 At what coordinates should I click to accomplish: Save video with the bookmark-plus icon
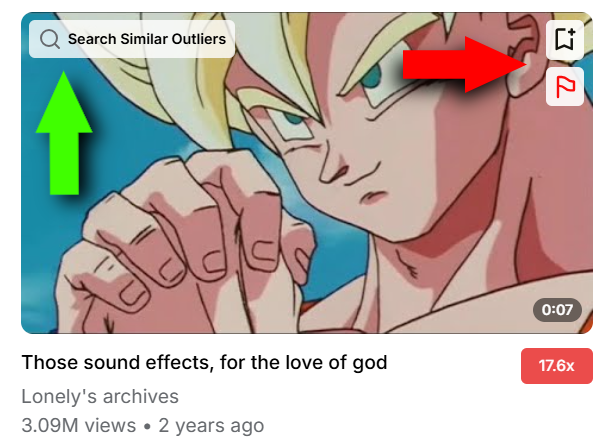click(565, 39)
